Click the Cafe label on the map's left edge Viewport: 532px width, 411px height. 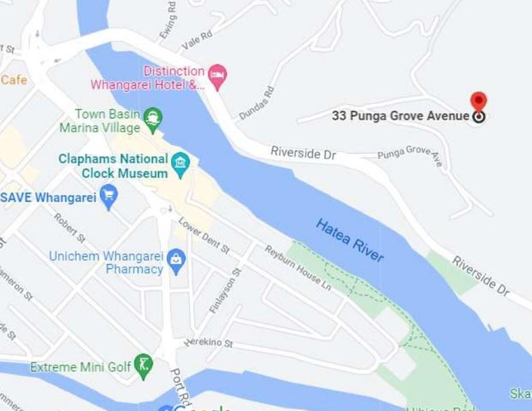14,80
